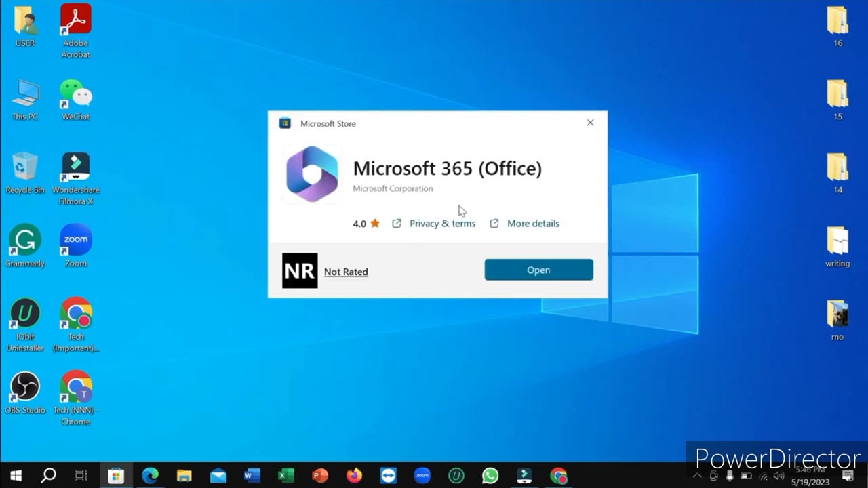Select the mo folder on desktop

[x=837, y=320]
